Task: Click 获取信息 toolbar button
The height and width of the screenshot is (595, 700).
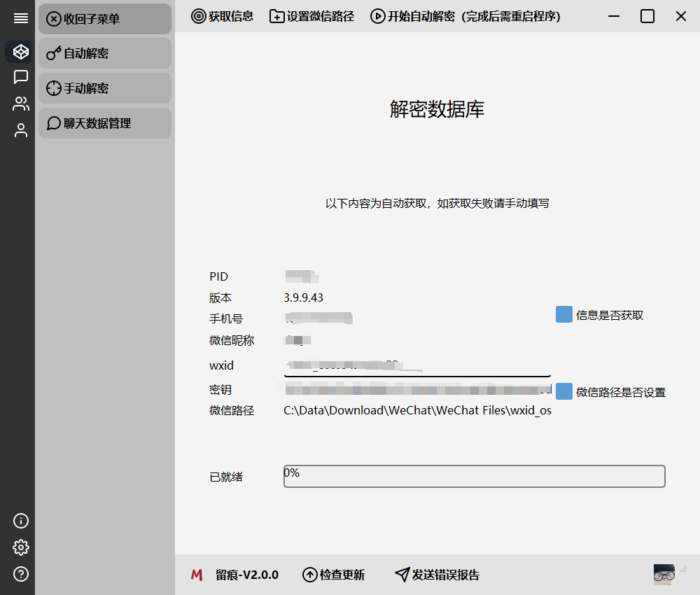Action: [x=222, y=17]
